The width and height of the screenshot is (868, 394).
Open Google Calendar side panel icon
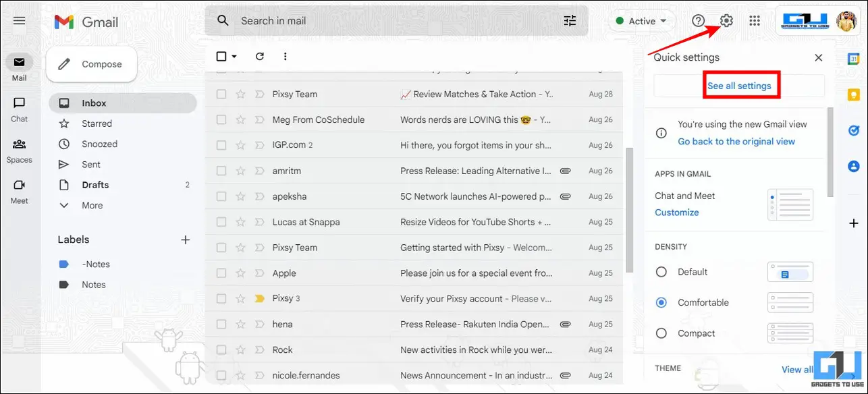click(x=853, y=59)
